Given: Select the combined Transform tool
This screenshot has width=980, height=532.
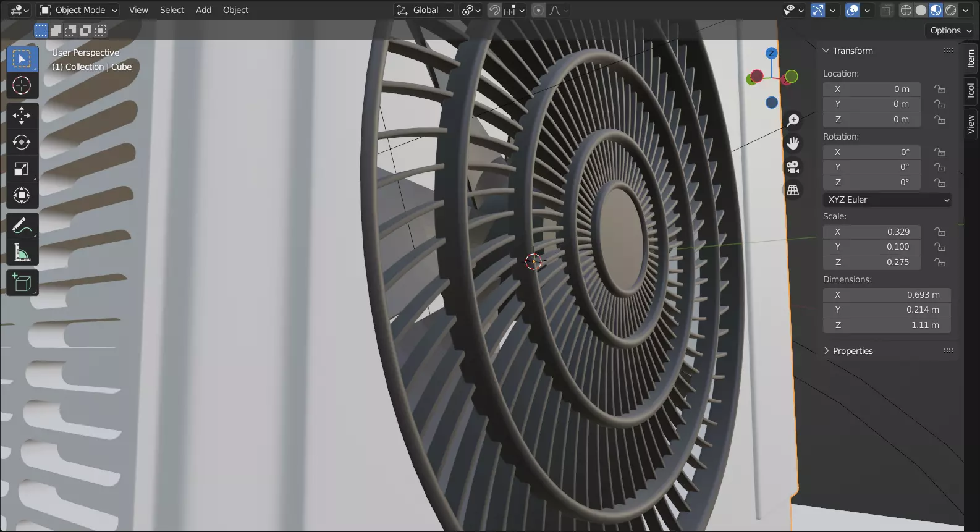Looking at the screenshot, I should pos(22,195).
